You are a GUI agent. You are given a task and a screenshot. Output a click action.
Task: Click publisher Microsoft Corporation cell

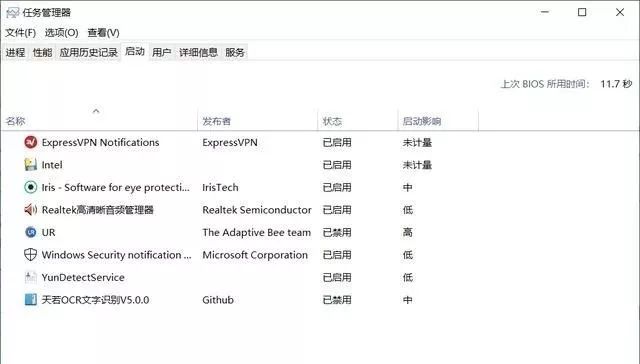tap(255, 255)
